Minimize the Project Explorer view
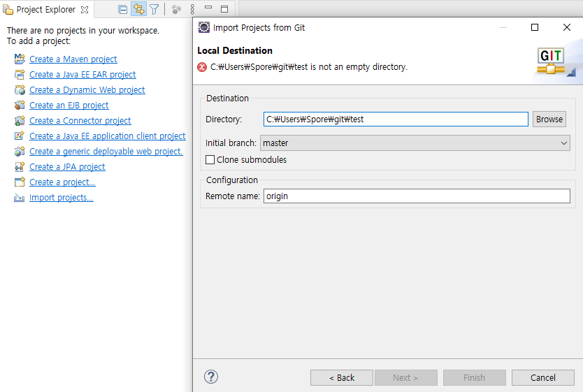This screenshot has height=392, width=583. click(x=208, y=8)
